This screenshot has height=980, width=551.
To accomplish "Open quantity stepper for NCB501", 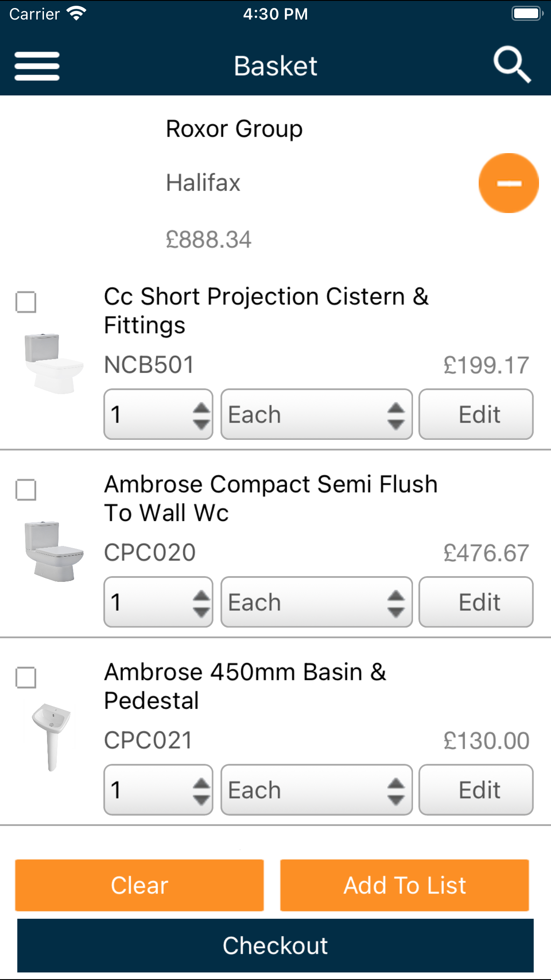I will [x=158, y=414].
